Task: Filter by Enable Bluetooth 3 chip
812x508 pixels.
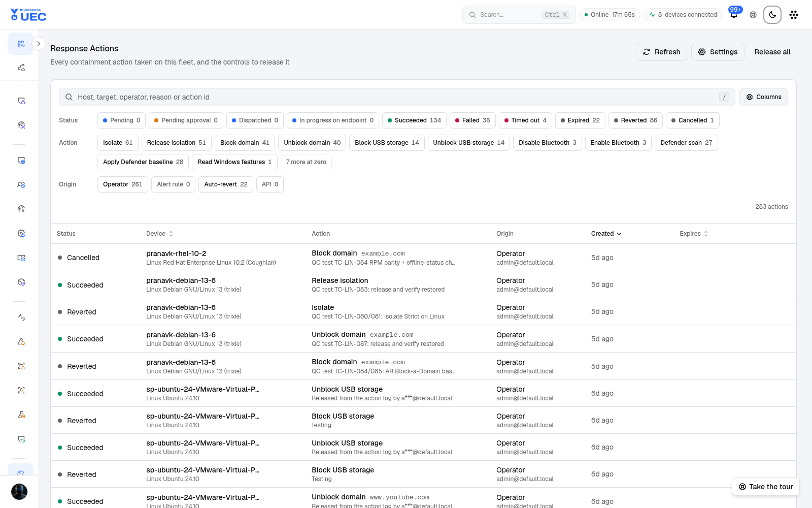Action: point(618,143)
